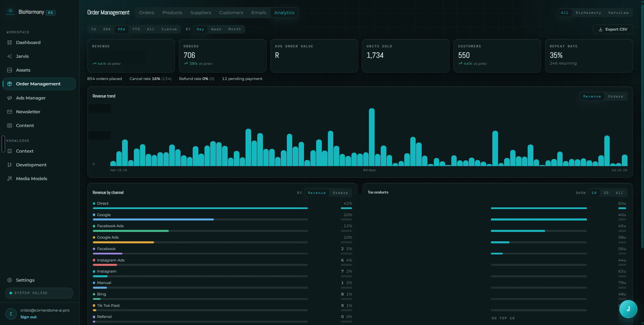The height and width of the screenshot is (325, 644).
Task: Select the 30d date range
Action: coord(107,29)
